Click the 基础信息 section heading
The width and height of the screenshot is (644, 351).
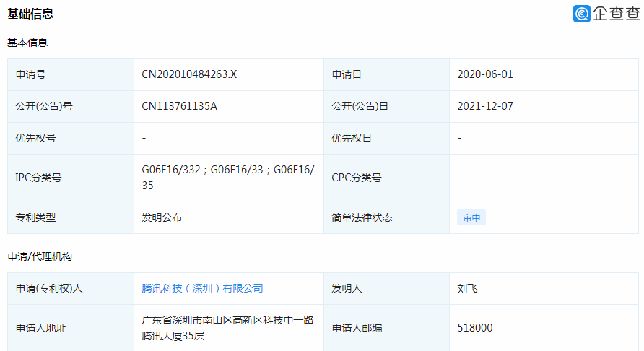pos(30,14)
